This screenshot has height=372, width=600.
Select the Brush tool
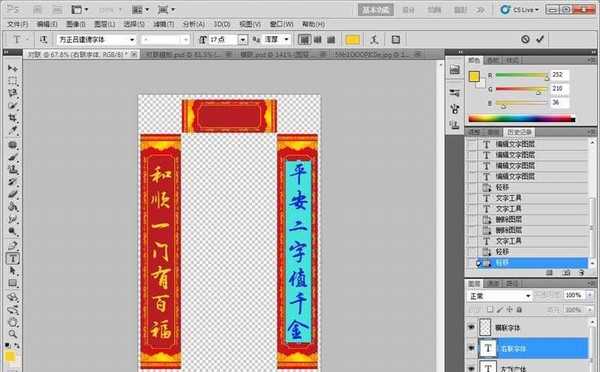(13, 157)
